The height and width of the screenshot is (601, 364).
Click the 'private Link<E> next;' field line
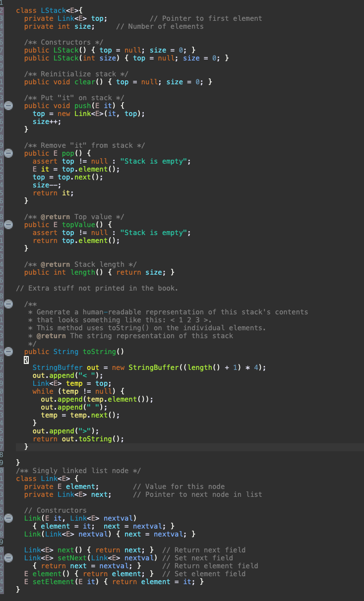(x=68, y=494)
